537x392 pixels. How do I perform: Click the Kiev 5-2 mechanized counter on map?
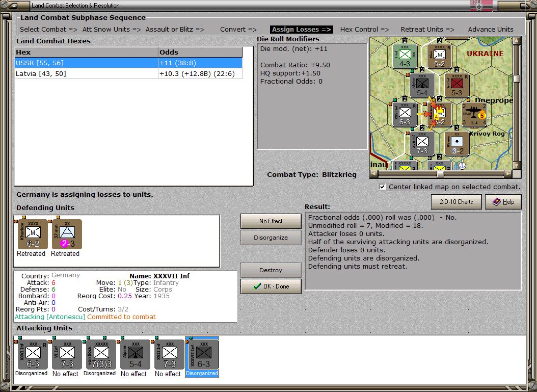pyautogui.click(x=439, y=56)
